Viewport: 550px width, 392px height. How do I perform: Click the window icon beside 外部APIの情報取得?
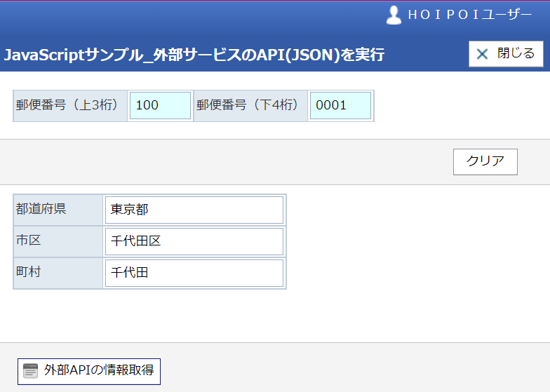(31, 371)
